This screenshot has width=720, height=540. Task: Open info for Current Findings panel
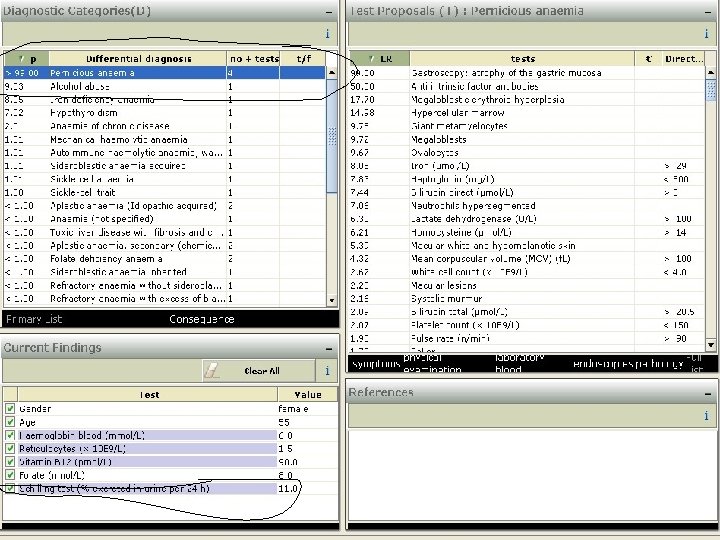(x=327, y=371)
